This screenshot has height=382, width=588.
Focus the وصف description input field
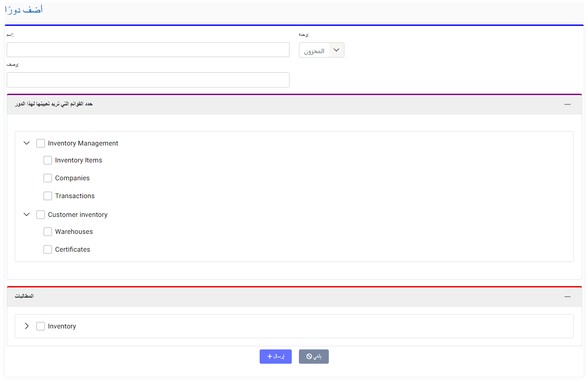tap(148, 80)
